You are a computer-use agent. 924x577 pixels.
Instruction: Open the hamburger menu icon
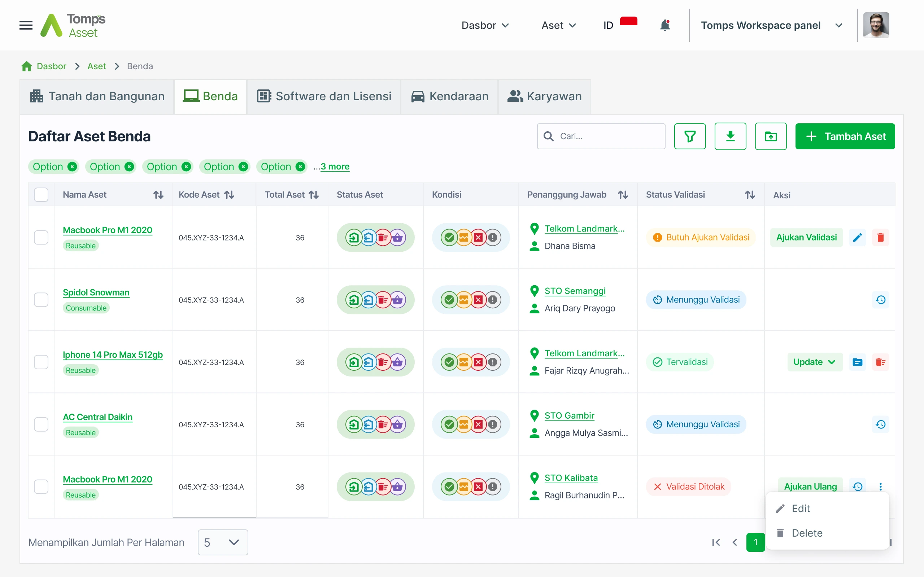tap(26, 25)
